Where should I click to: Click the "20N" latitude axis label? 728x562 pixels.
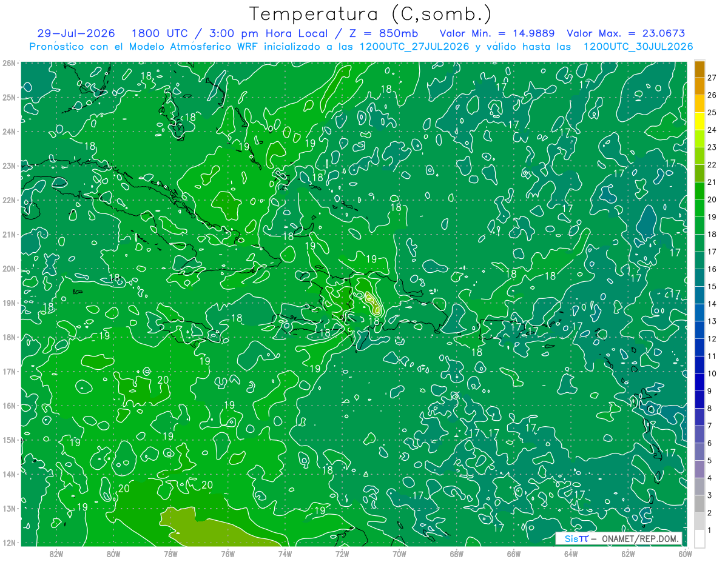coord(9,269)
